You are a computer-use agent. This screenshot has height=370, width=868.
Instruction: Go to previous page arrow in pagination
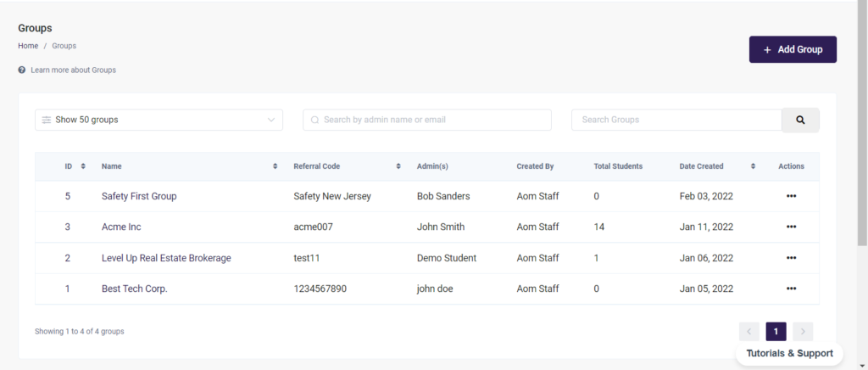tap(749, 331)
